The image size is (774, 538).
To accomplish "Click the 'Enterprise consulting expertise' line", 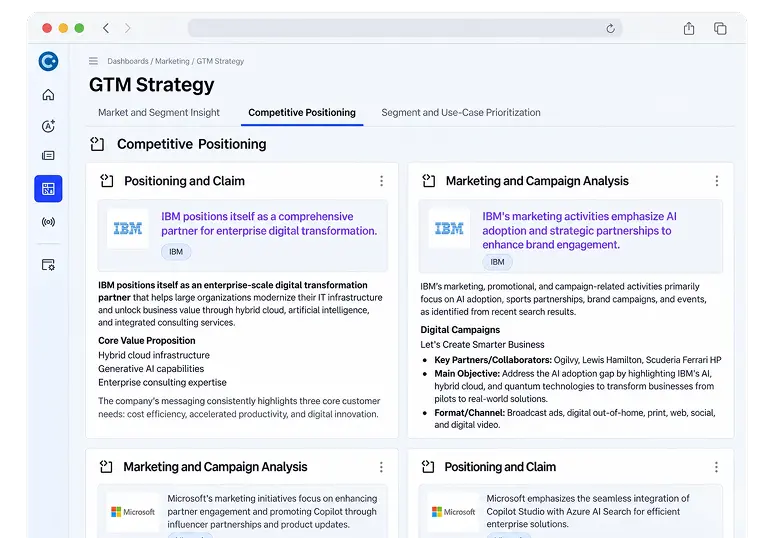I will click(162, 383).
